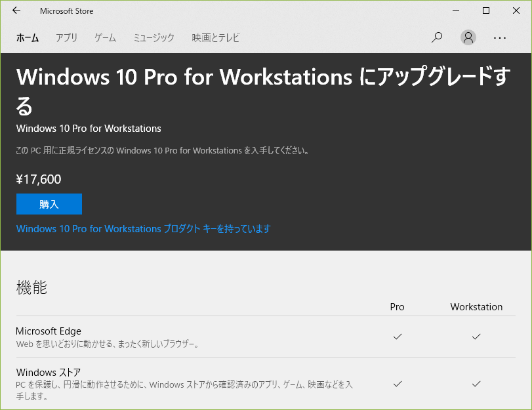Click the Microsoft Edge description about 新しいブラウザー
This screenshot has width=532, height=410.
(107, 344)
